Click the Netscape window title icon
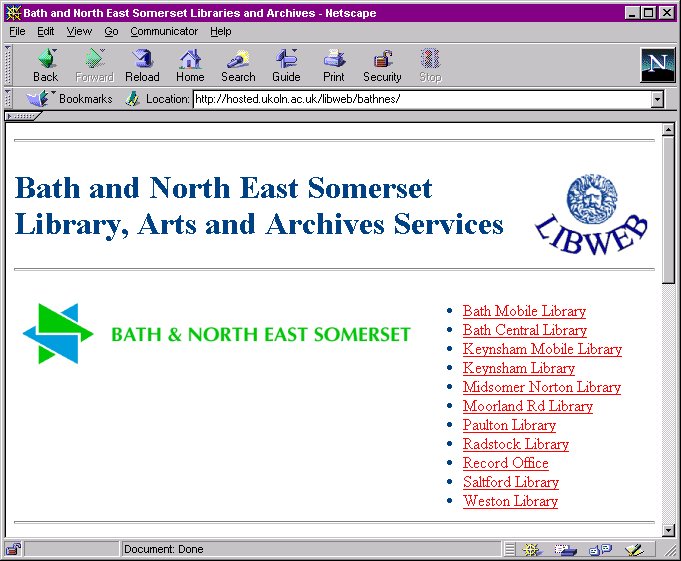 coord(13,13)
